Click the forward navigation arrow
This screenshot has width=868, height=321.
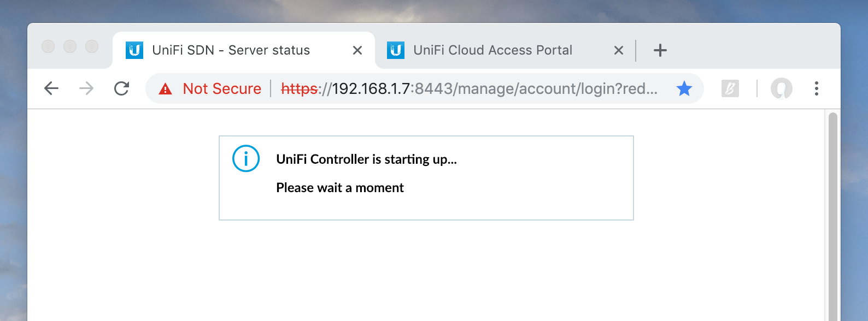(86, 88)
